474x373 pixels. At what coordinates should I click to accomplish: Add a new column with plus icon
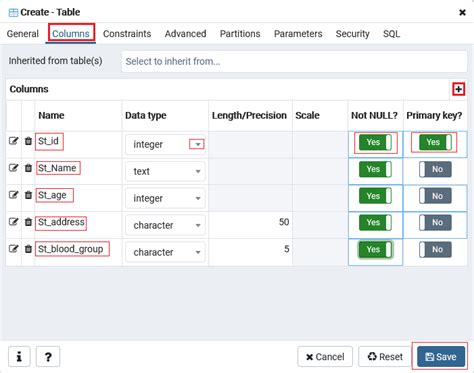point(458,89)
